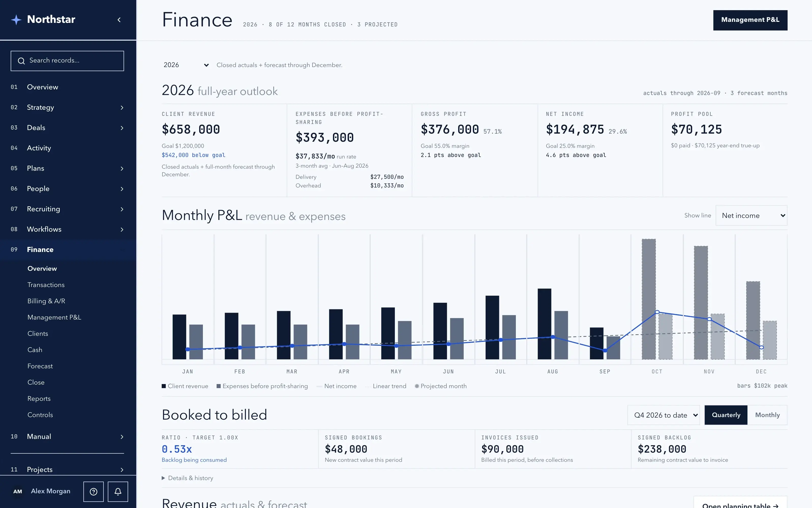
Task: Click the $194,875 net income value
Action: click(x=575, y=130)
